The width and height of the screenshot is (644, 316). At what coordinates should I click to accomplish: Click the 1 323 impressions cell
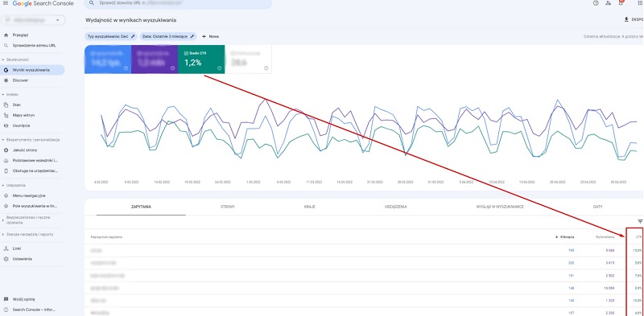[x=610, y=301]
